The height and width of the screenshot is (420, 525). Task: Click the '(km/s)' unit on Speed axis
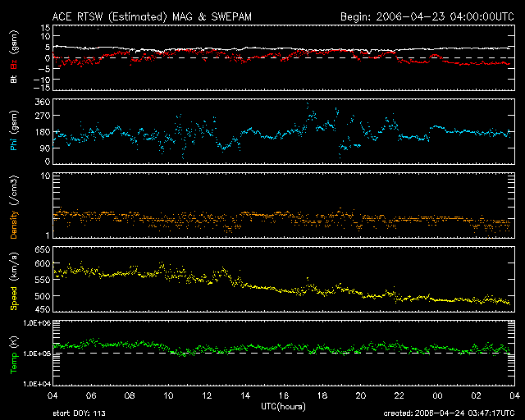coord(14,267)
